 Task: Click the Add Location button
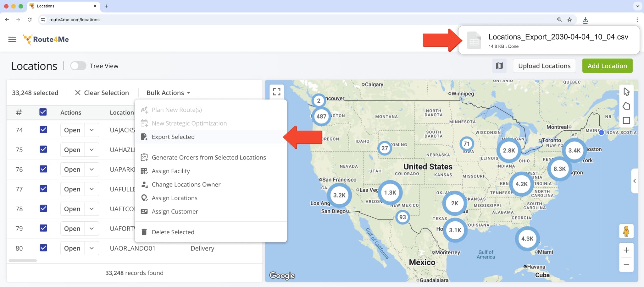coord(607,66)
